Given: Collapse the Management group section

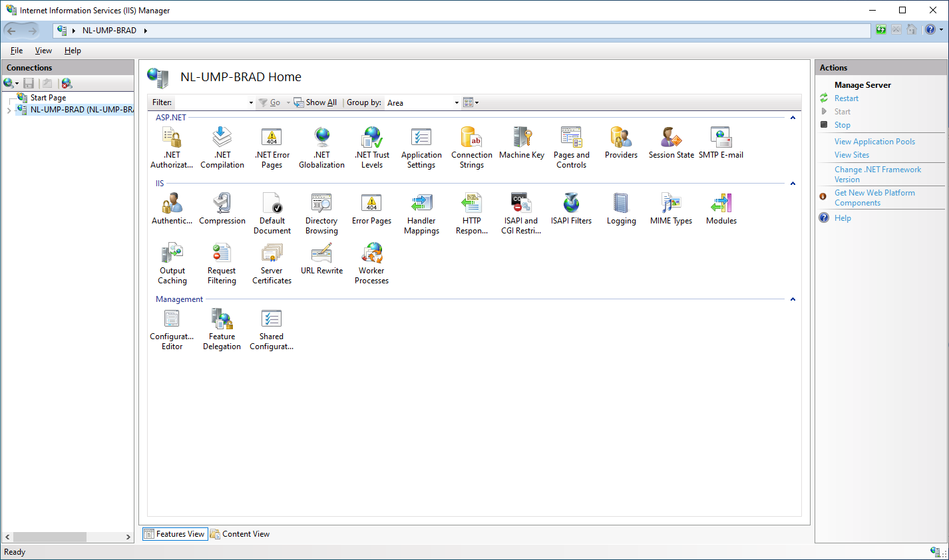Looking at the screenshot, I should [x=793, y=299].
